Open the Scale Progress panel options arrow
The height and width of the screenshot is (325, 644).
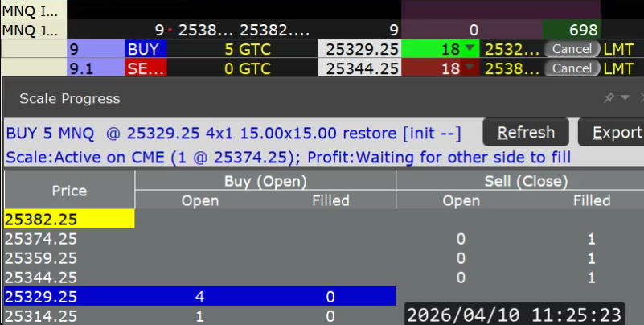tap(624, 98)
